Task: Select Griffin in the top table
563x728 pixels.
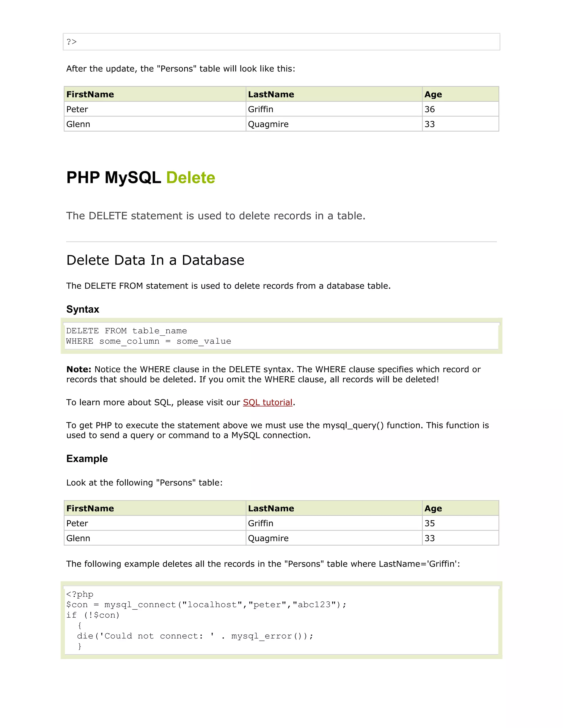Action: [x=261, y=109]
